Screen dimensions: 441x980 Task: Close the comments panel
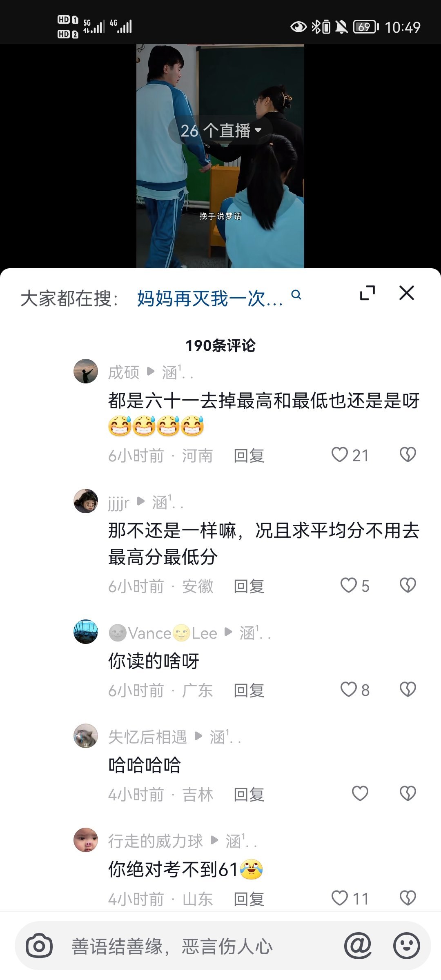407,293
